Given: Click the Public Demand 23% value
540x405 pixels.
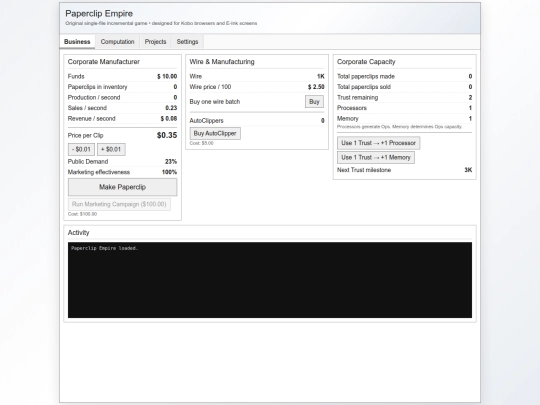Looking at the screenshot, I should click(x=171, y=162).
